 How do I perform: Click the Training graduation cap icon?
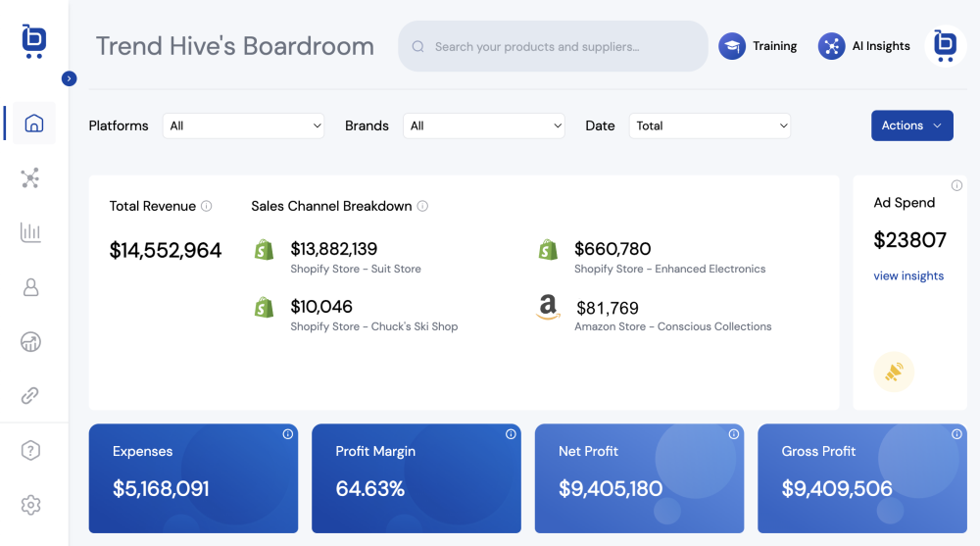pyautogui.click(x=732, y=46)
